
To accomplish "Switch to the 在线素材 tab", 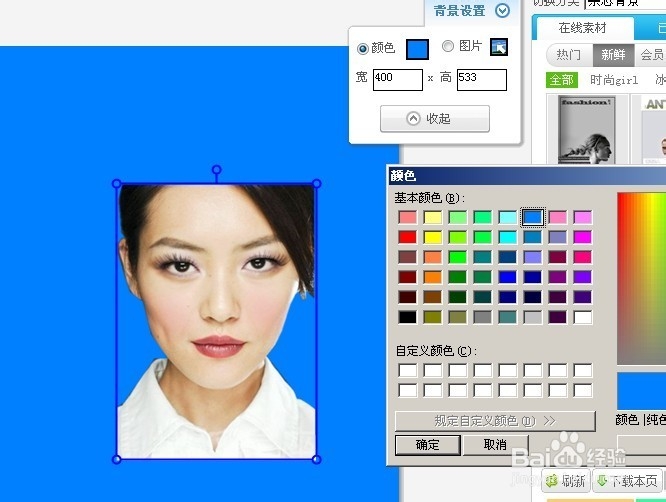I will [x=583, y=28].
